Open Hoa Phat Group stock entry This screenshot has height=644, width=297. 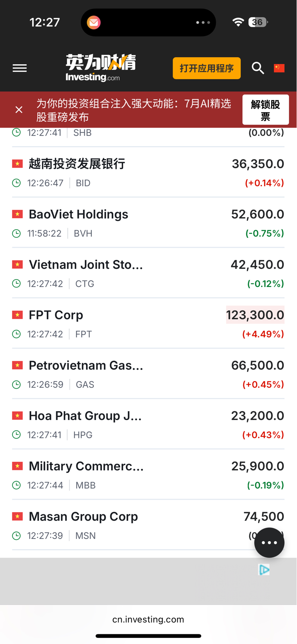(148, 424)
